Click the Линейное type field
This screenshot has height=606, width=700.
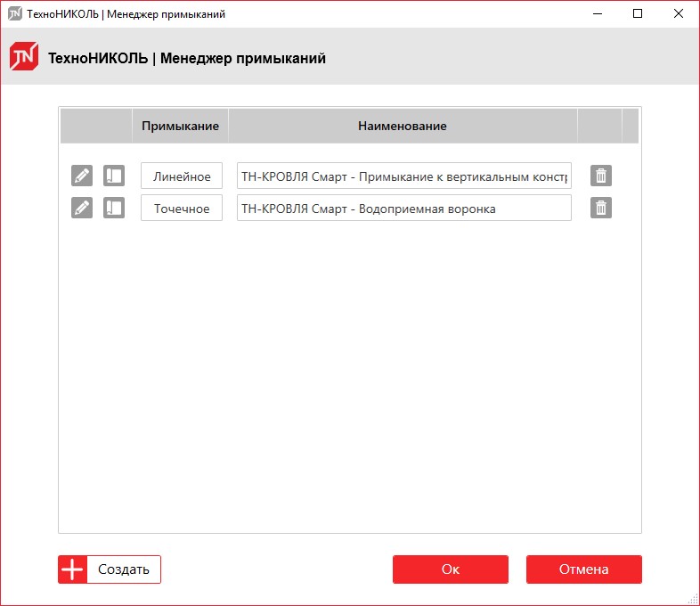(x=182, y=176)
